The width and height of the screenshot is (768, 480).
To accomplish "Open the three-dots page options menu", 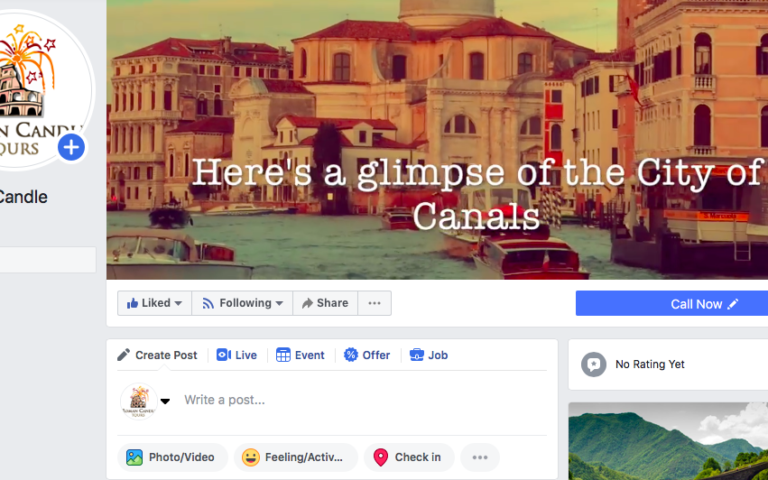I will click(x=375, y=303).
